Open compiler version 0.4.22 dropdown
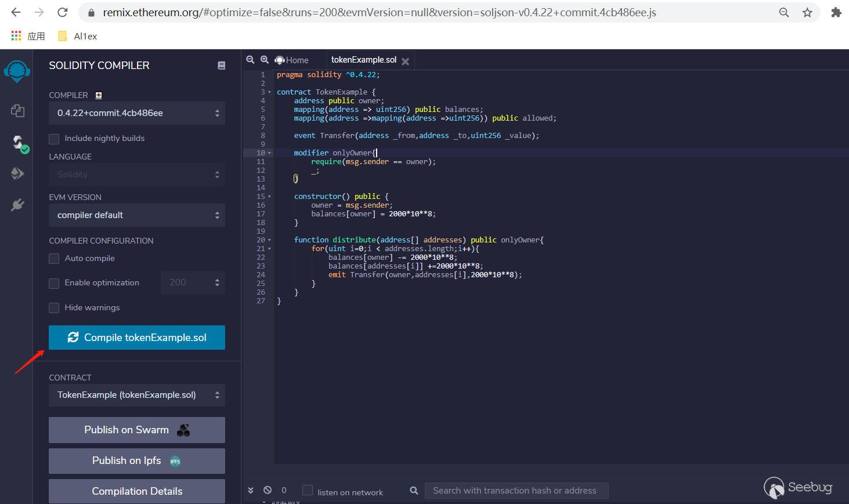Image resolution: width=849 pixels, height=504 pixels. [137, 113]
